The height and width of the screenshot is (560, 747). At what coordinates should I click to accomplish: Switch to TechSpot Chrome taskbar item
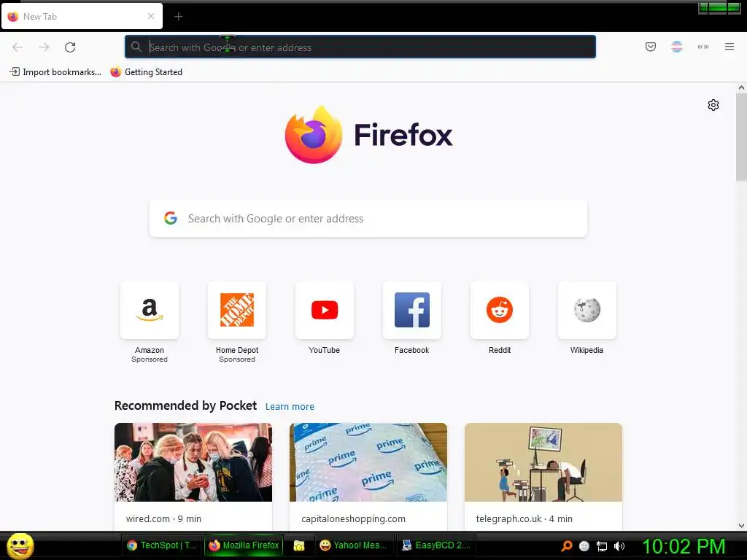162,545
